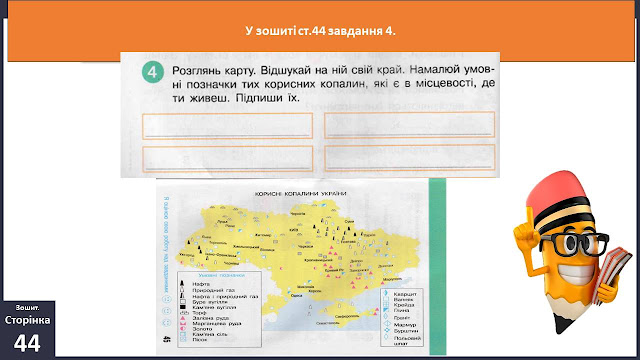
Task: Click the city label 'Одеса' on the map
Action: [x=296, y=296]
